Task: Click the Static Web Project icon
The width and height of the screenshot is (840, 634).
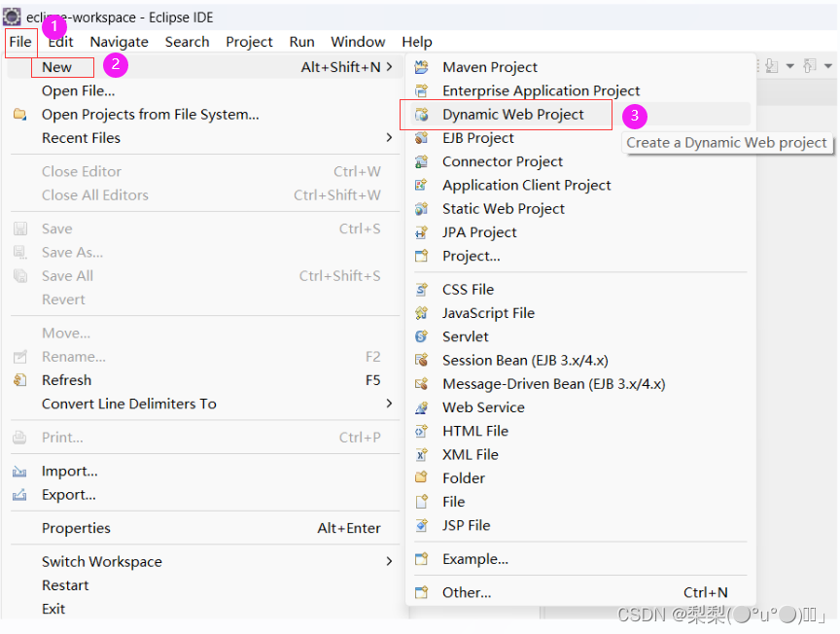Action: pyautogui.click(x=422, y=208)
